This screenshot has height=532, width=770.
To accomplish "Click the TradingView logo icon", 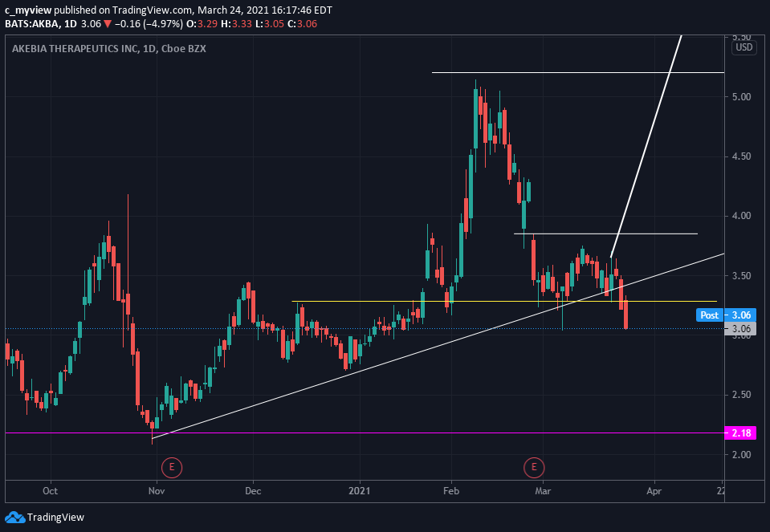I will [14, 517].
